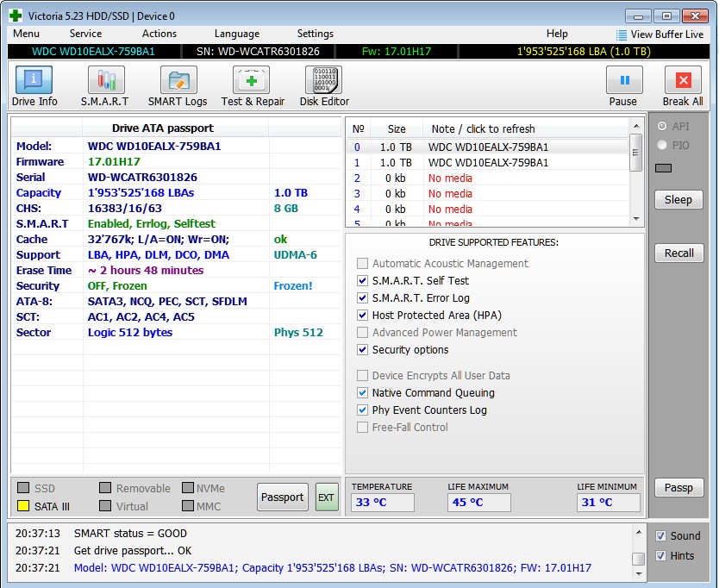Click the Passp button
This screenshot has width=719, height=588.
pos(678,487)
